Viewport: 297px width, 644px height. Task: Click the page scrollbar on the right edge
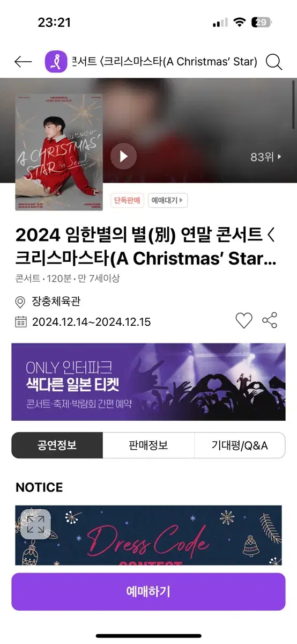click(x=293, y=105)
